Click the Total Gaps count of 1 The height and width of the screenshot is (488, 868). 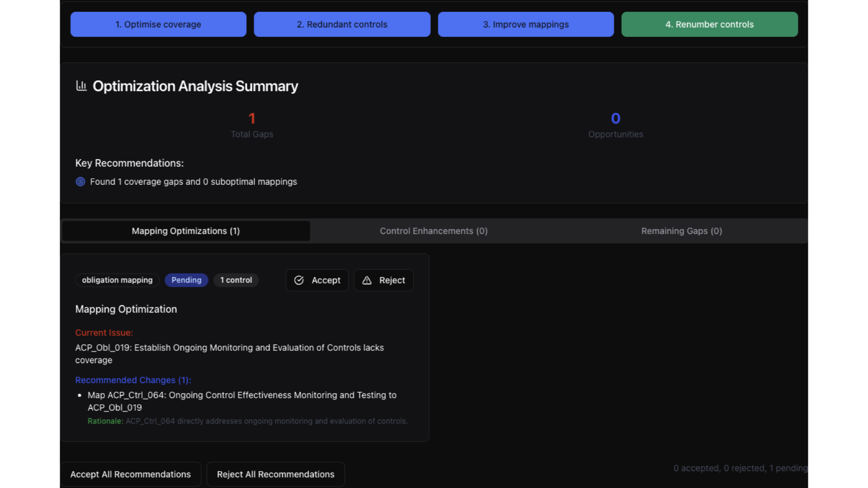[252, 118]
